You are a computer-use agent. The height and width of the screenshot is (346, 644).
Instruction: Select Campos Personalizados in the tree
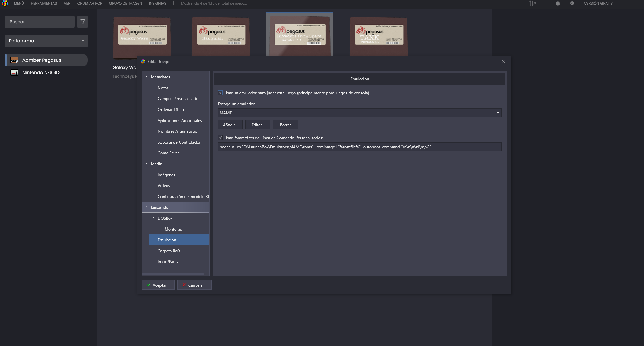click(179, 98)
